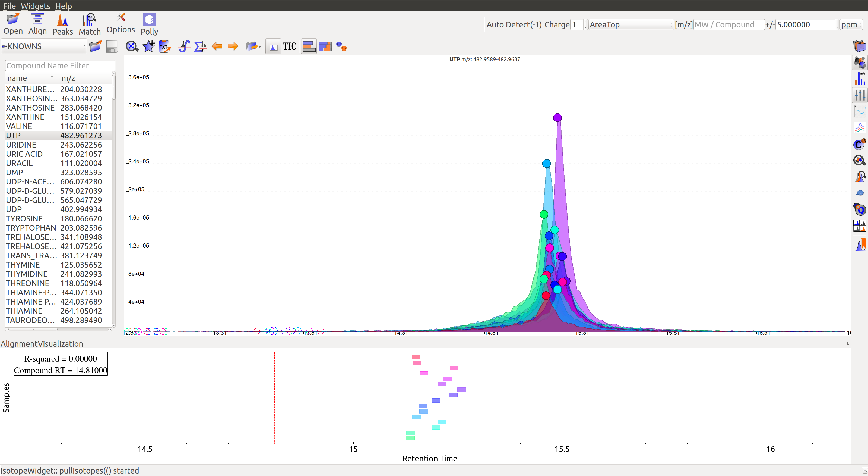The image size is (868, 476).
Task: Click the ppm tolerance spinbox arrows
Action: pyautogui.click(x=837, y=25)
